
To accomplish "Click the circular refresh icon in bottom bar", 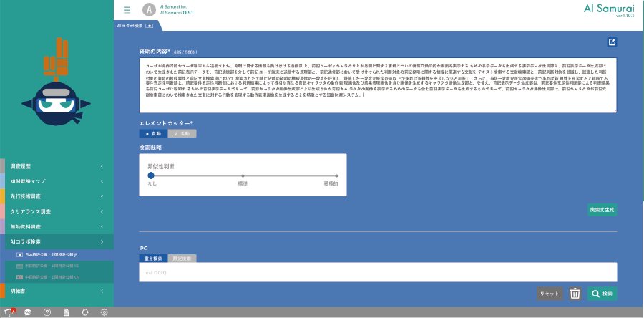I will 85,312.
